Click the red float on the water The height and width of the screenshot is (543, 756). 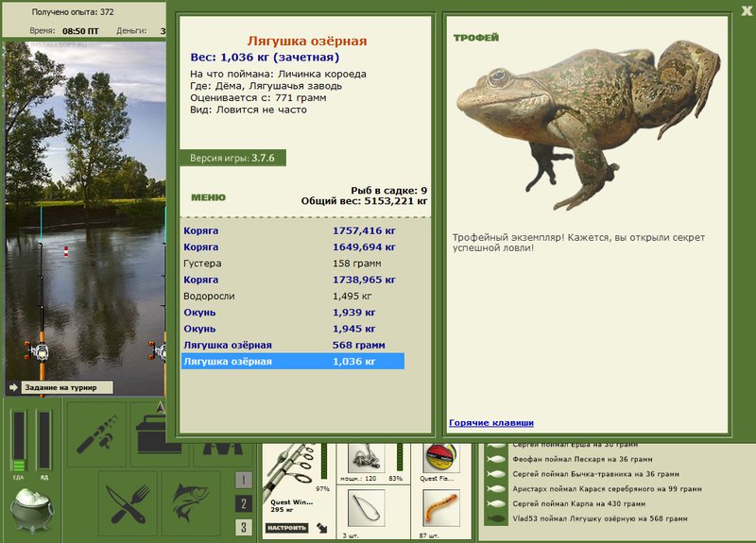tap(66, 251)
